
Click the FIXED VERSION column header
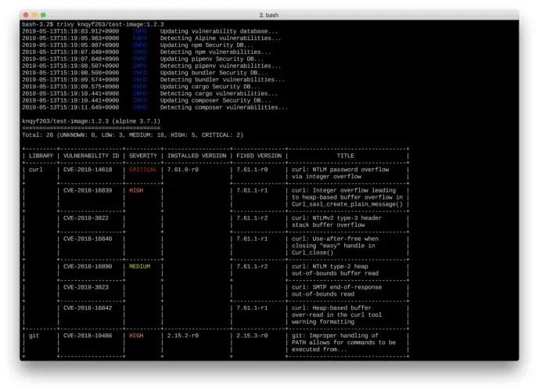click(x=259, y=156)
